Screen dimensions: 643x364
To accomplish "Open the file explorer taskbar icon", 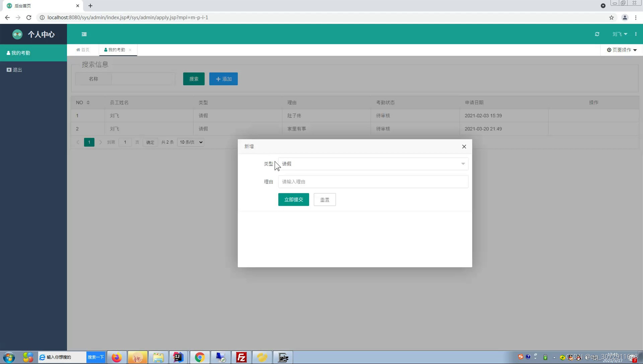I will click(158, 357).
